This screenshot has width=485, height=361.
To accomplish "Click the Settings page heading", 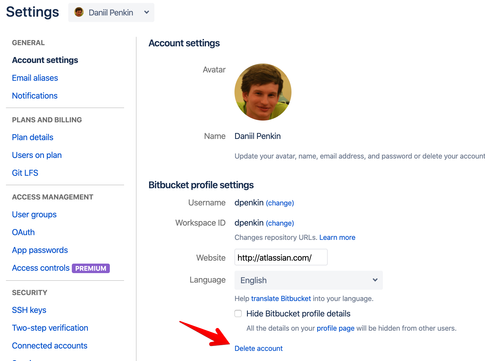I will click(32, 12).
